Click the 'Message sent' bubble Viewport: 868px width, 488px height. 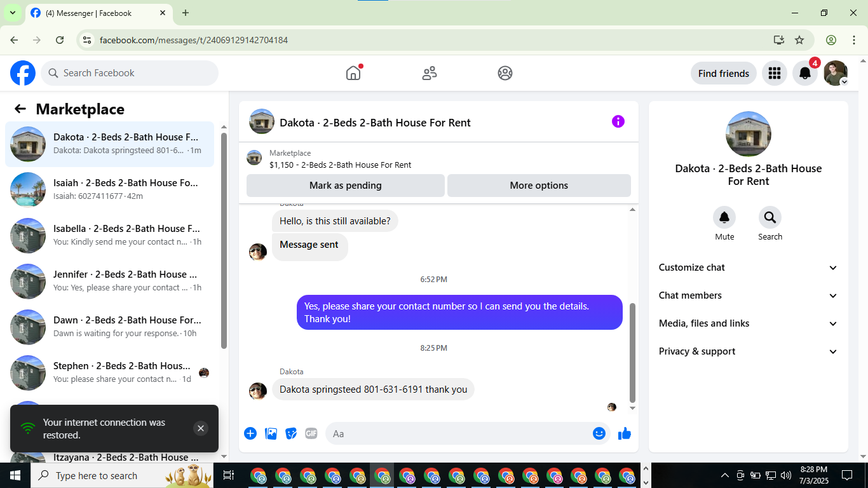[309, 247]
